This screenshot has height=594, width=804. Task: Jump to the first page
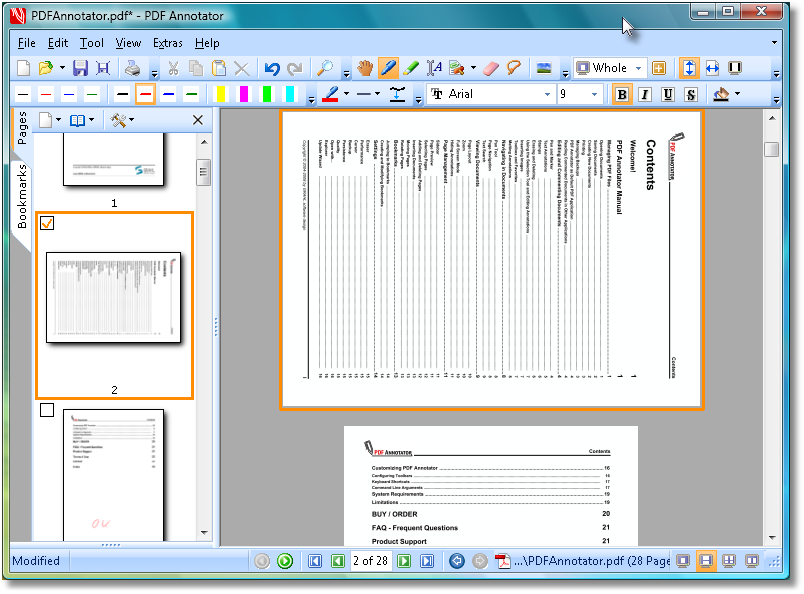pyautogui.click(x=314, y=561)
